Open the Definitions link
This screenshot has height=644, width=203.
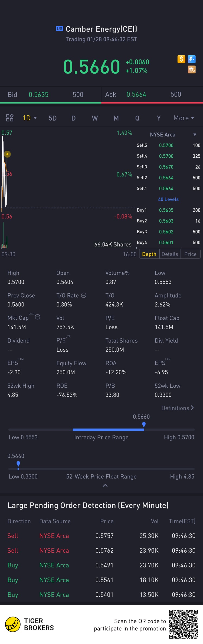(x=177, y=408)
